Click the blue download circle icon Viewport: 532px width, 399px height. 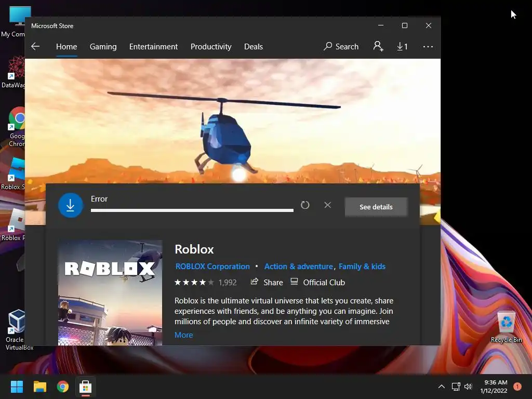(x=71, y=205)
